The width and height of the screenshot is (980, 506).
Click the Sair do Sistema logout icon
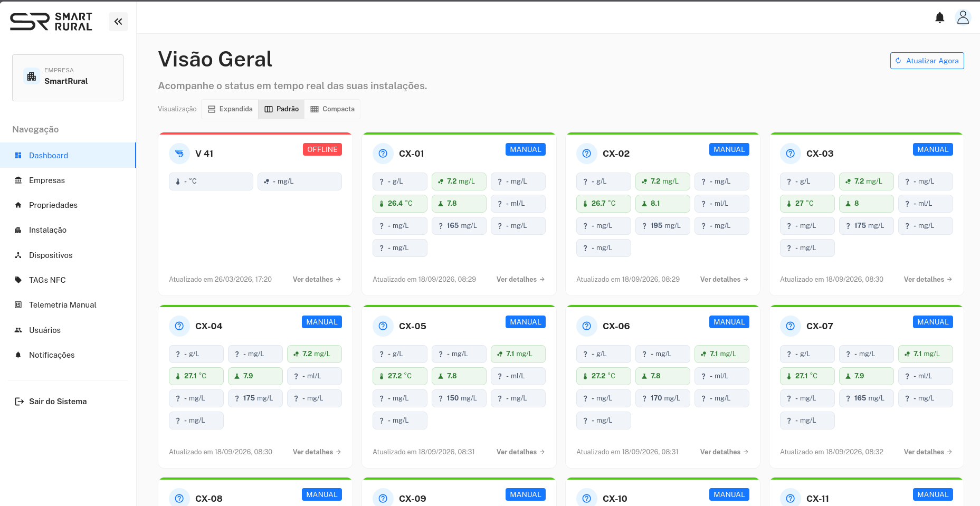19,402
